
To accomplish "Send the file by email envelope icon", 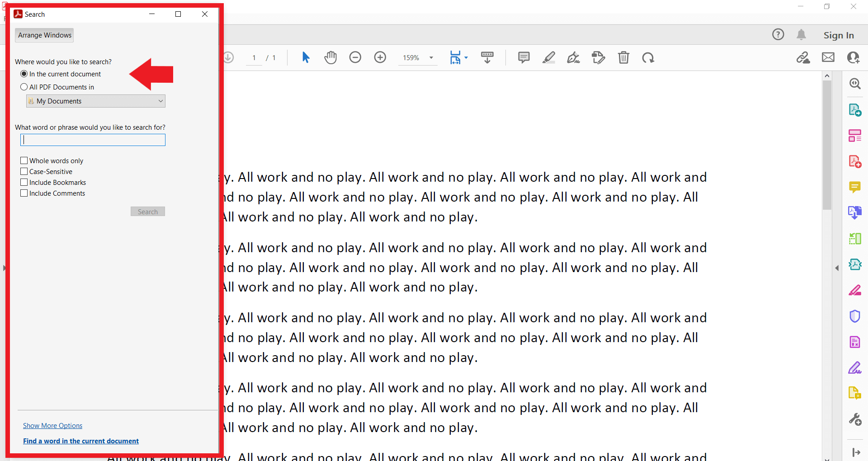I will pyautogui.click(x=828, y=57).
